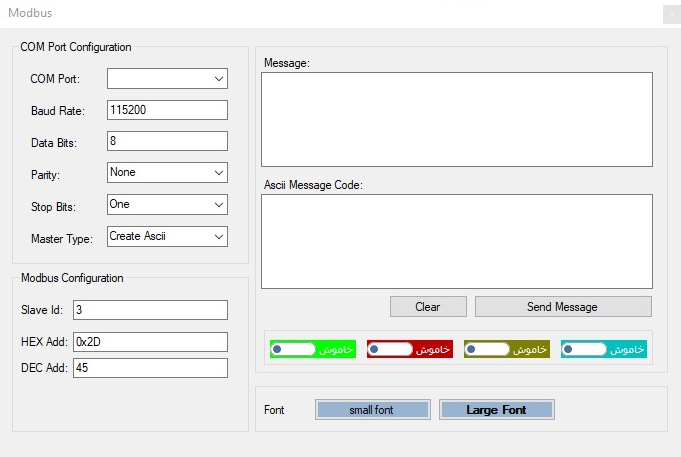This screenshot has height=457, width=681.
Task: Click the COM Port Configuration group title
Action: 76,47
